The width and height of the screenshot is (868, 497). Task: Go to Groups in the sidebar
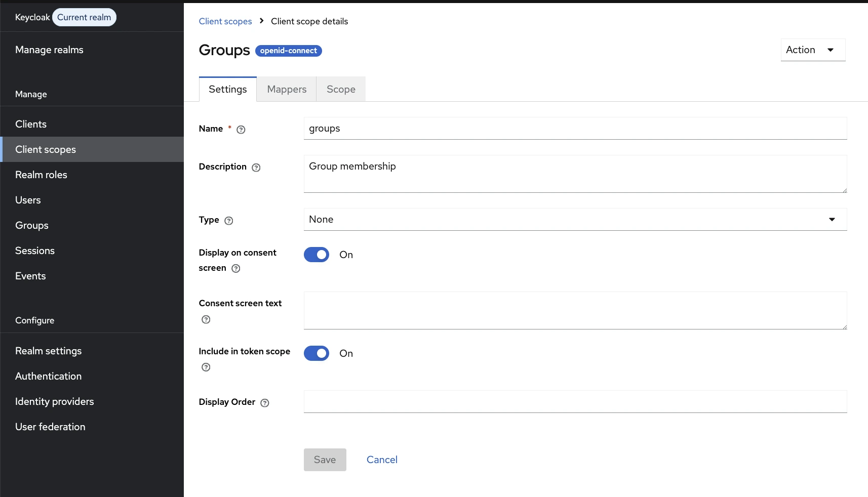(92, 225)
